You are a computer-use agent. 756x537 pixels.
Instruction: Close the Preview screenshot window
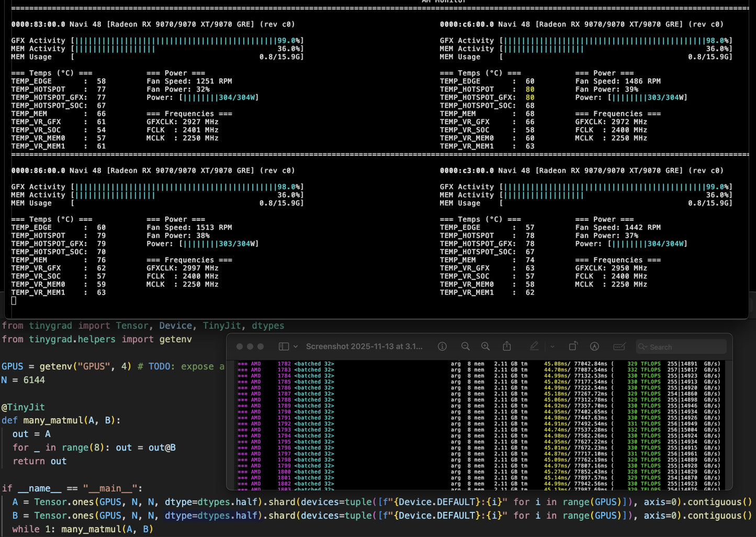coord(240,346)
